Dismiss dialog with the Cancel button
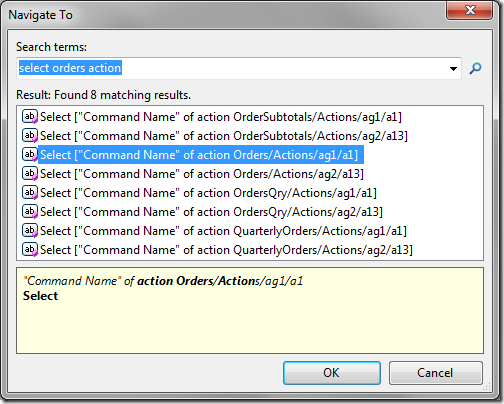The height and width of the screenshot is (404, 504). pyautogui.click(x=435, y=373)
